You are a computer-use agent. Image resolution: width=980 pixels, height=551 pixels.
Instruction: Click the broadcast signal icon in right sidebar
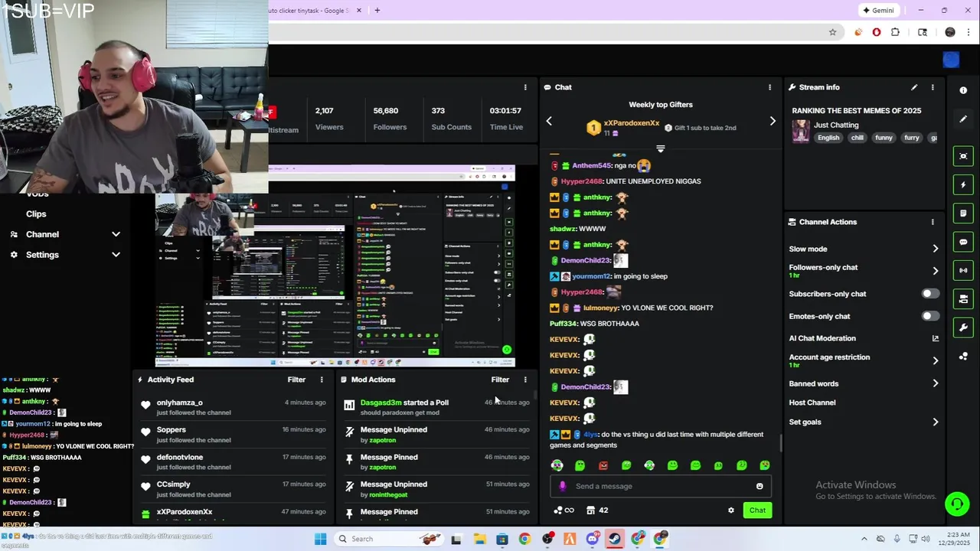[x=963, y=270]
